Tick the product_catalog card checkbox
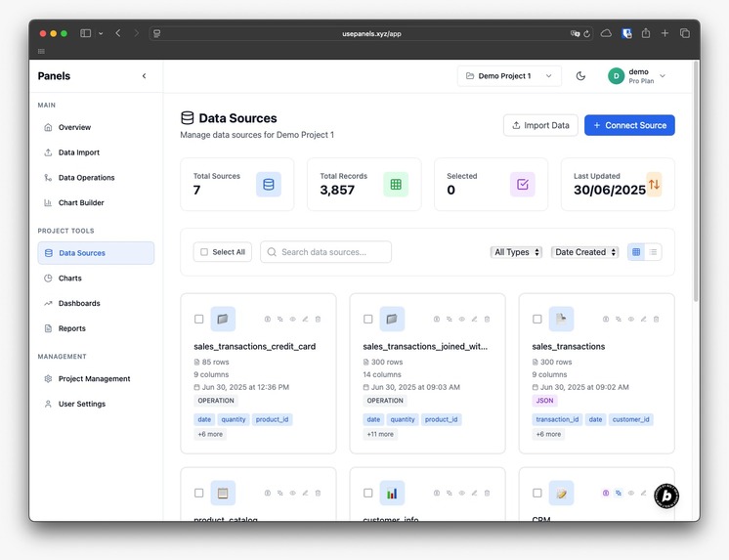The image size is (729, 560). point(199,493)
